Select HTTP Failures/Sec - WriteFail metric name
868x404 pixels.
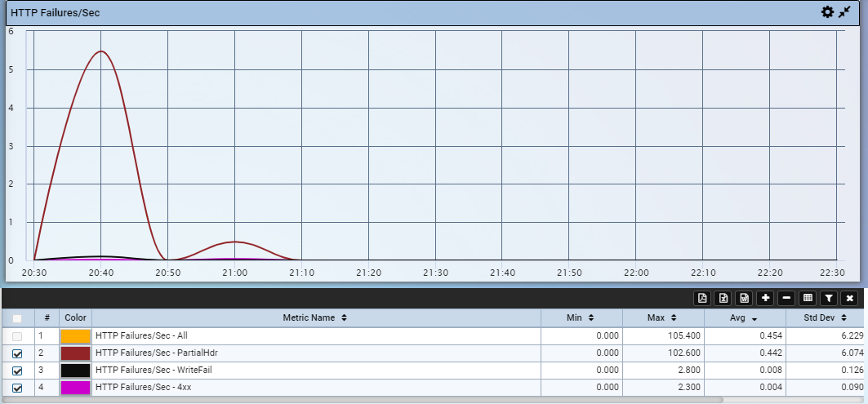click(x=154, y=370)
